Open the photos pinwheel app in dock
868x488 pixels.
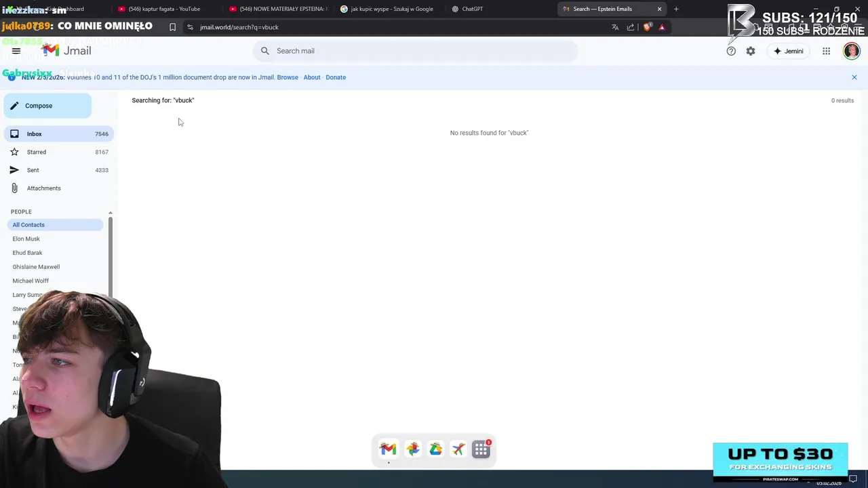pyautogui.click(x=412, y=449)
